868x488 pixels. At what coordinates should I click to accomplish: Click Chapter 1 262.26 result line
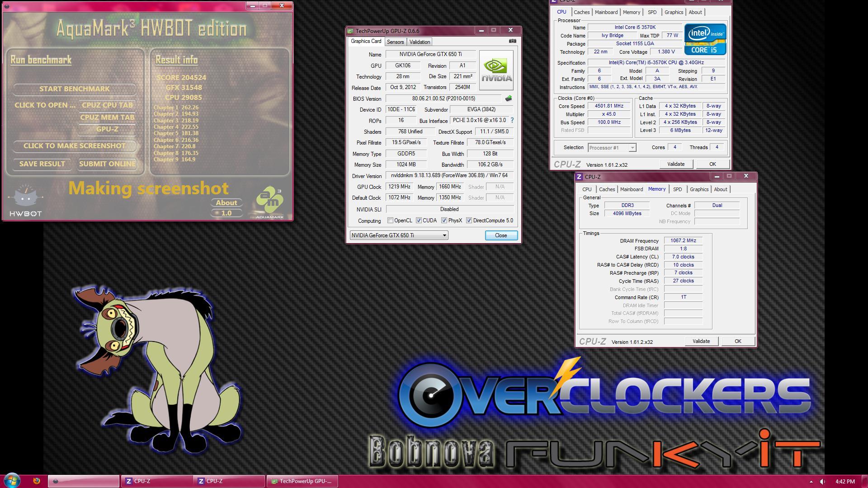coord(176,108)
